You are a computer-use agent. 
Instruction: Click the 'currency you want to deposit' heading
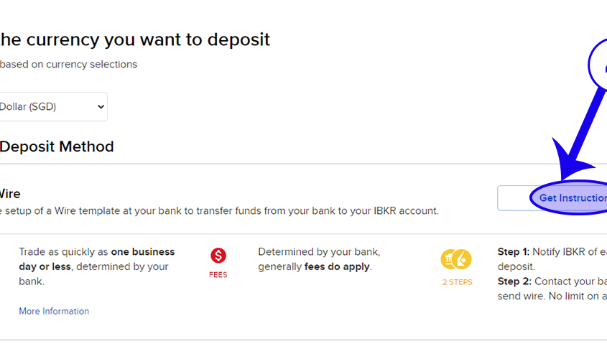click(x=135, y=39)
